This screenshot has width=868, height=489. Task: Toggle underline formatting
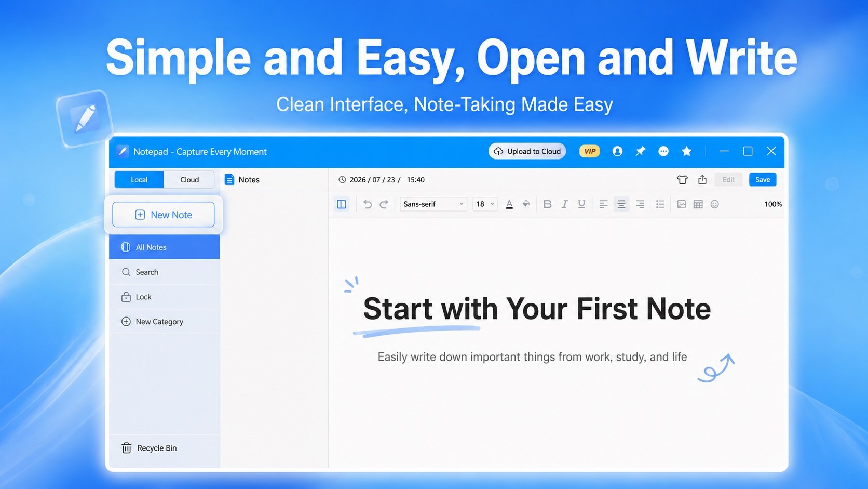(581, 204)
